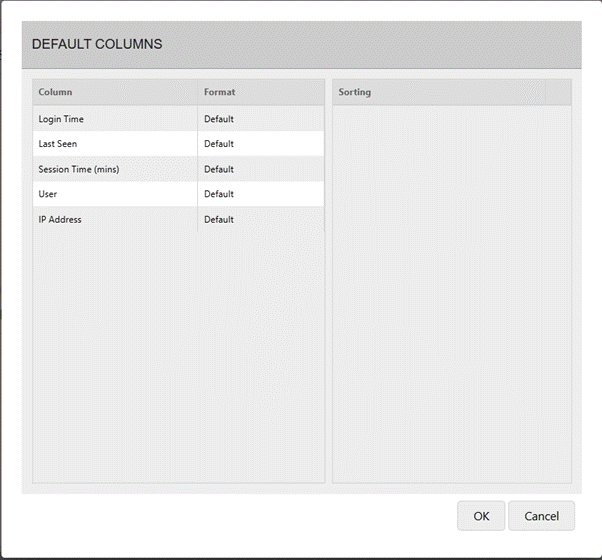Select the Last Seen column row

pos(179,144)
